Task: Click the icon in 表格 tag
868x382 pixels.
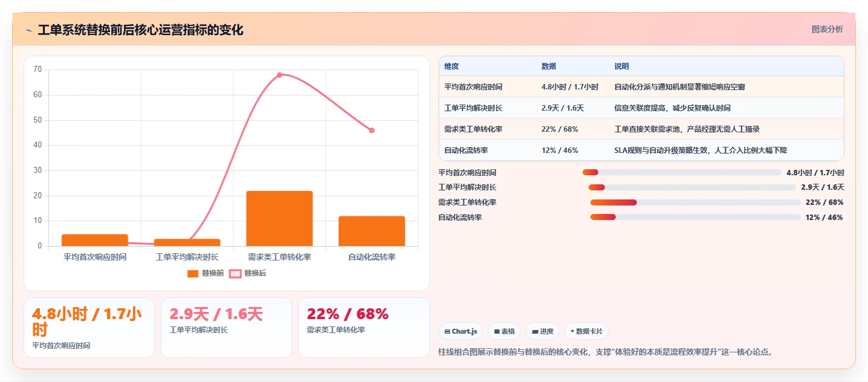Action: [497, 331]
